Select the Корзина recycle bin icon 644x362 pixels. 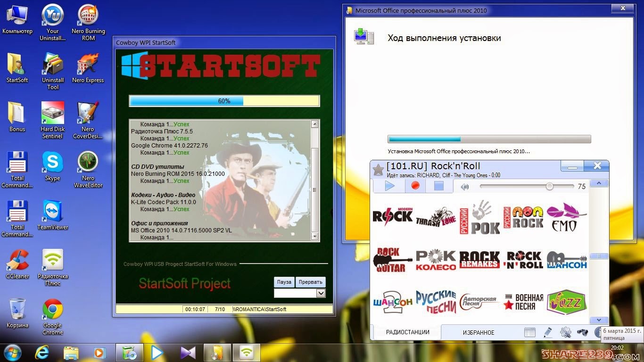(17, 313)
